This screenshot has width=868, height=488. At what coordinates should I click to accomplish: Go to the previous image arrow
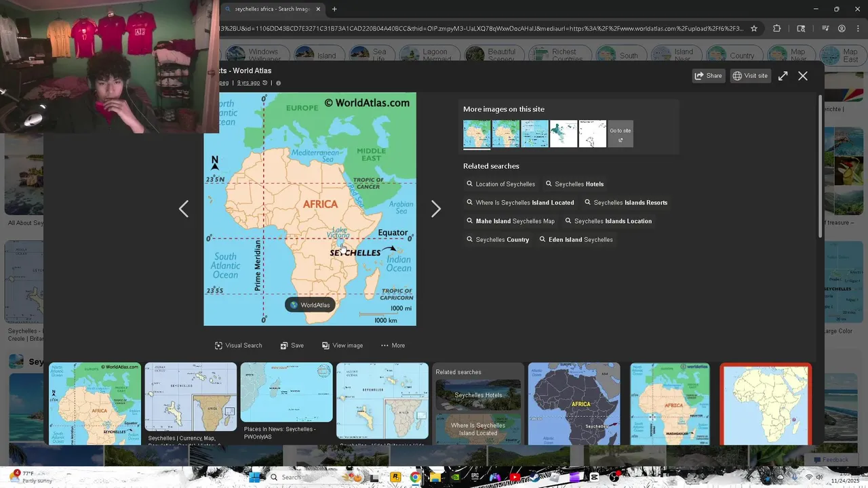[x=184, y=209]
